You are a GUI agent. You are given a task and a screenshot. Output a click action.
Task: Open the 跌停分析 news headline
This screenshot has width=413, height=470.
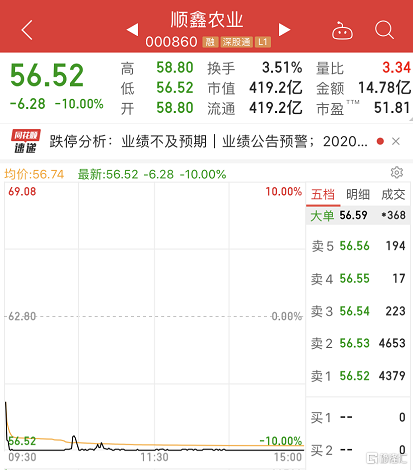[x=208, y=141]
